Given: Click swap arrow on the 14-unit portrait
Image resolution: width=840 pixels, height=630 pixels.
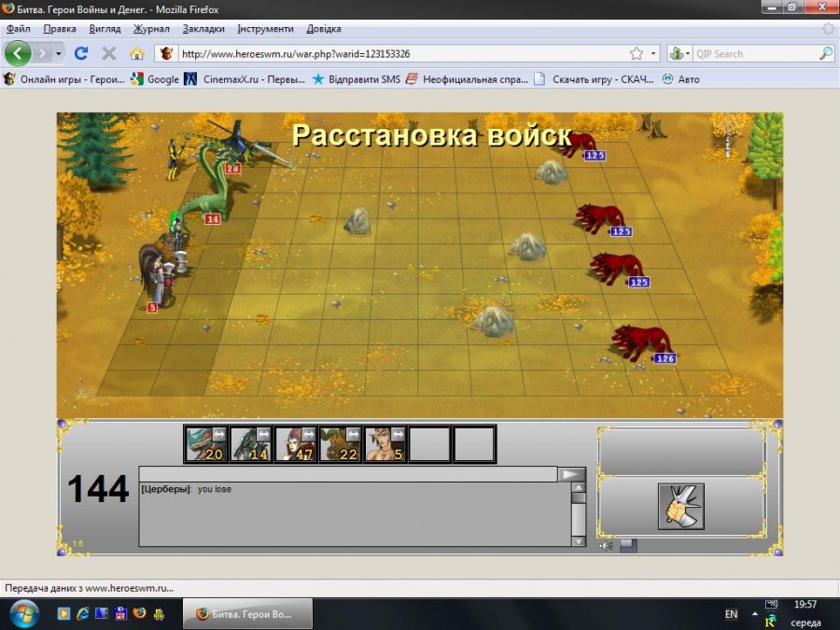Looking at the screenshot, I should click(263, 434).
